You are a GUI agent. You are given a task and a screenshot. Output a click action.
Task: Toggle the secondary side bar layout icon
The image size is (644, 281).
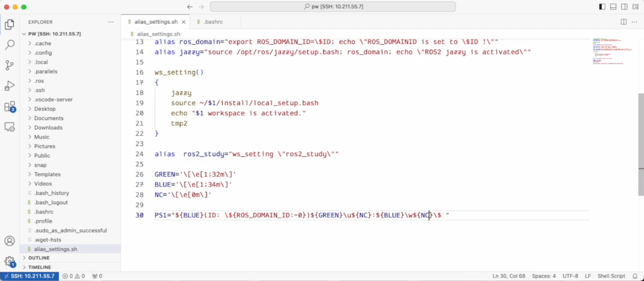click(624, 7)
